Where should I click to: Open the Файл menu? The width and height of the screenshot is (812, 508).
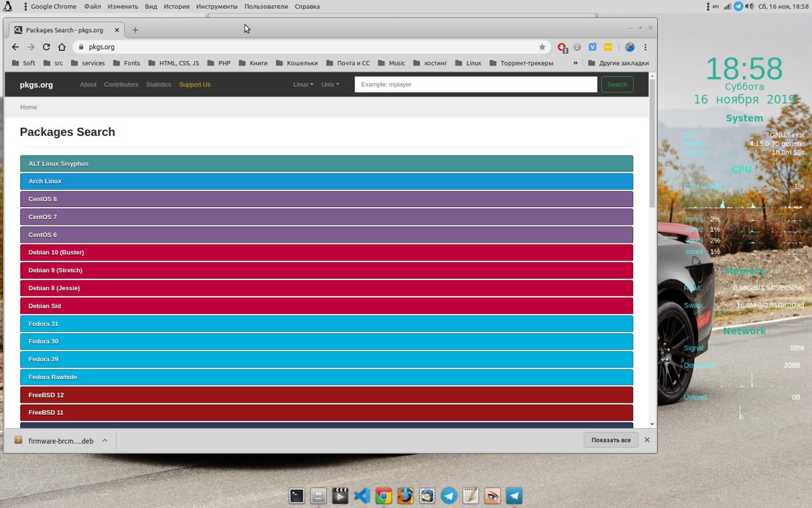92,6
